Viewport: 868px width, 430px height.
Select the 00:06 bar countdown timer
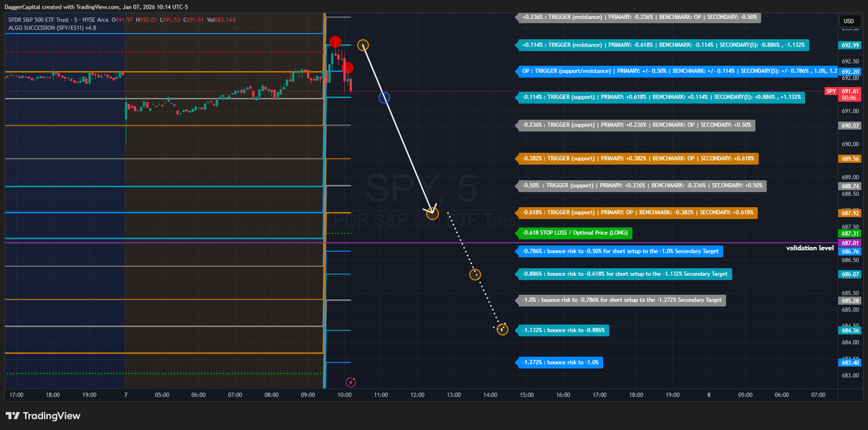point(850,98)
